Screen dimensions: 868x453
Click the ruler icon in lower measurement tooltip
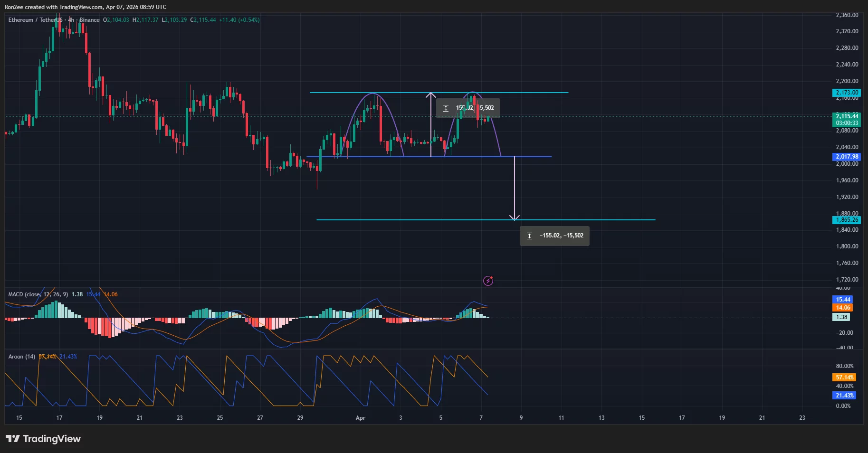point(529,236)
